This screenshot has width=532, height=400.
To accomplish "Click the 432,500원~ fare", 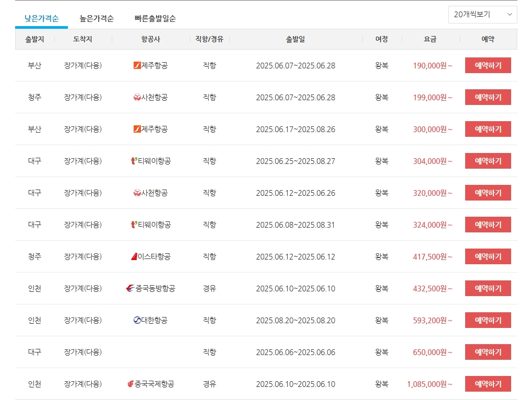I will pyautogui.click(x=433, y=289).
